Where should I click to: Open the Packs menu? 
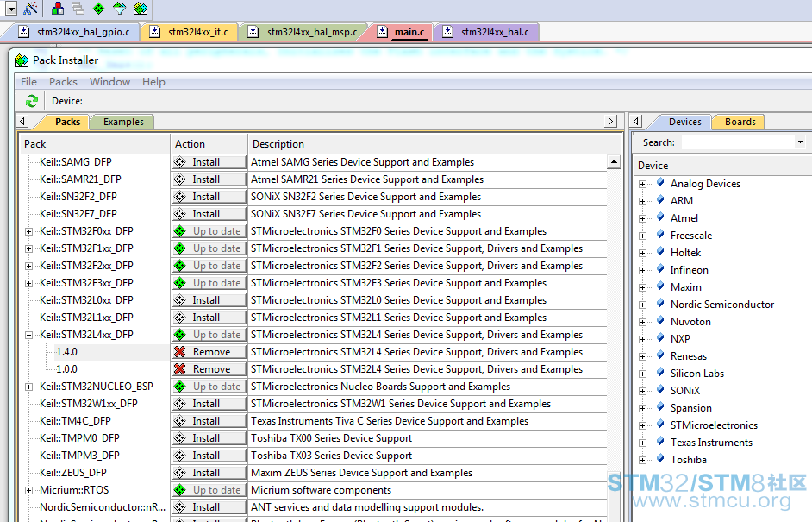coord(63,81)
